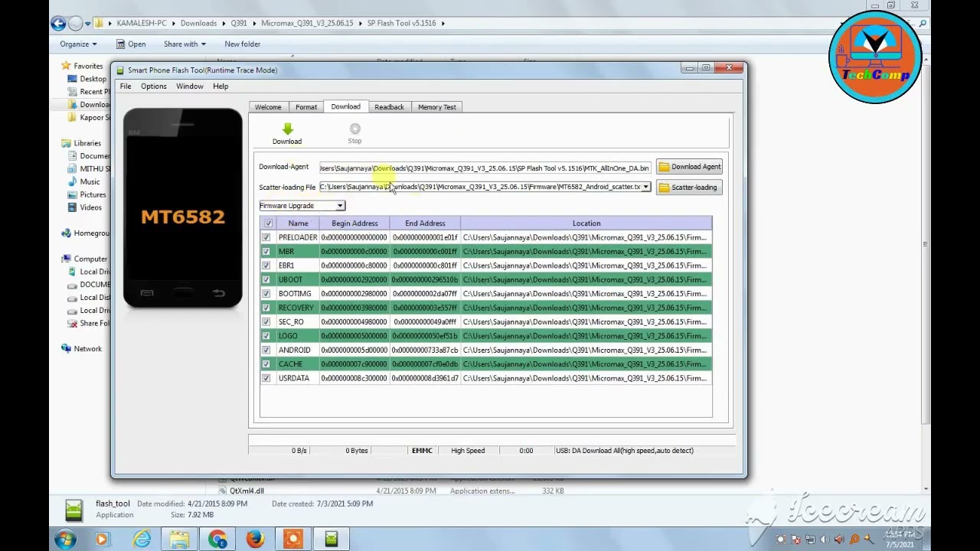Uncheck the USRDATA partition checkbox

click(266, 379)
